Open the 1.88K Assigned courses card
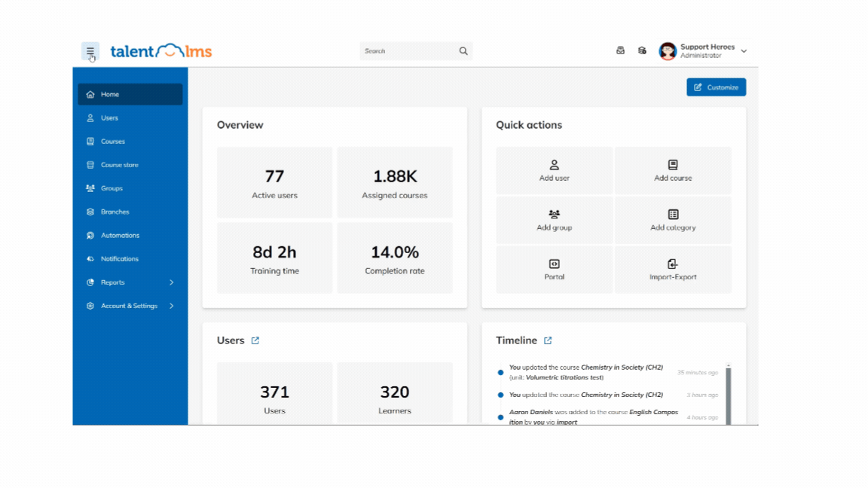The height and width of the screenshot is (488, 868). [395, 182]
